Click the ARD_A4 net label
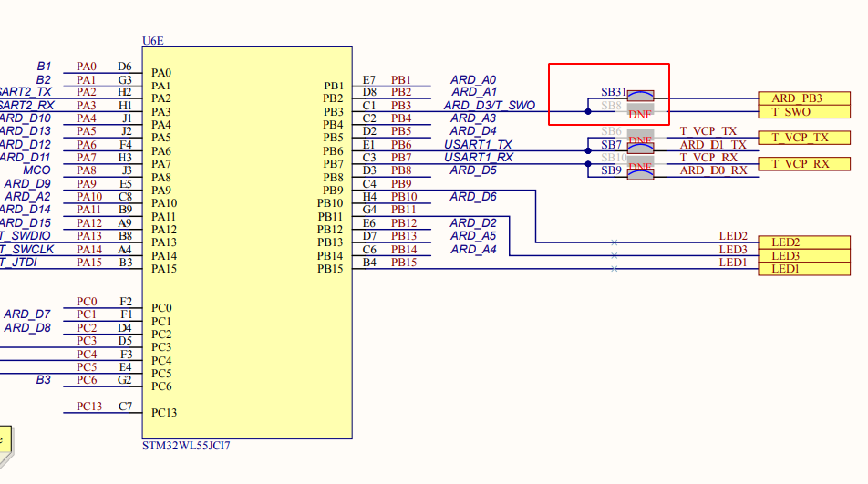The height and width of the screenshot is (484, 868). coord(472,250)
